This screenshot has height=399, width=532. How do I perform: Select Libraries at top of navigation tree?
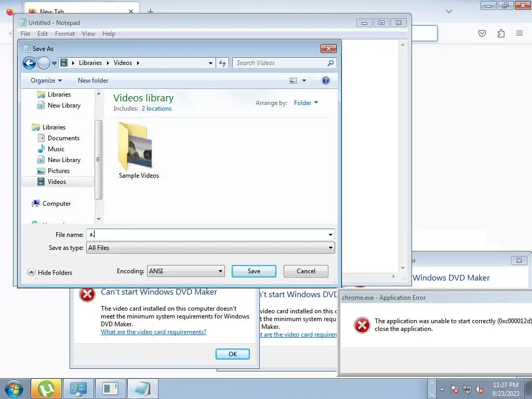click(59, 95)
